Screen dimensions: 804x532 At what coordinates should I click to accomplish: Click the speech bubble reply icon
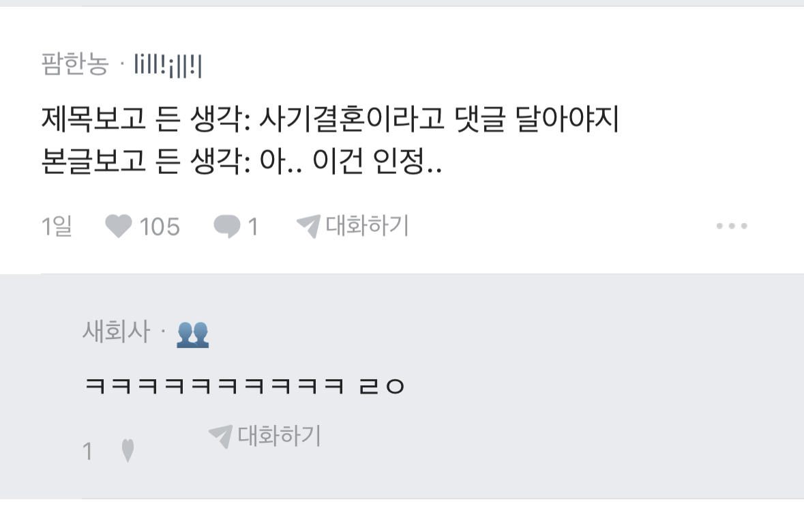[226, 226]
